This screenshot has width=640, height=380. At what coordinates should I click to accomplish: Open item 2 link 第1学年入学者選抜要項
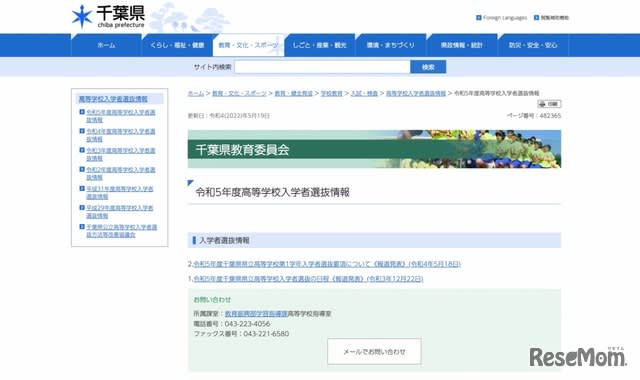click(x=327, y=264)
